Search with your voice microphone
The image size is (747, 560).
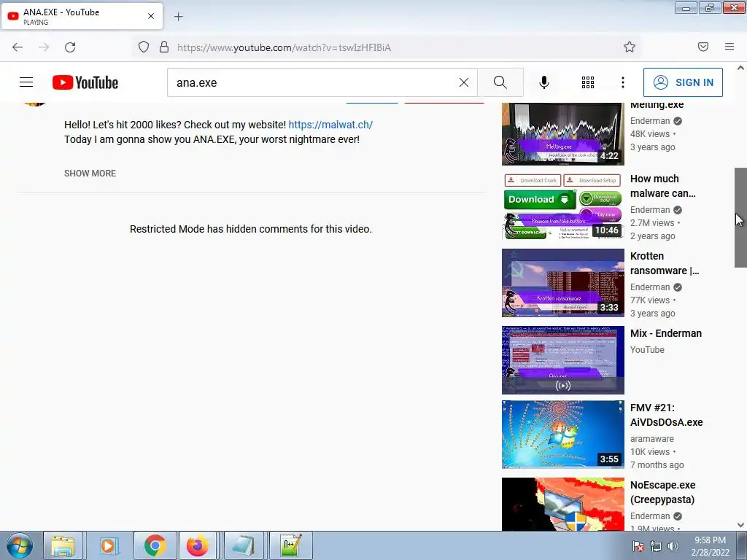coord(543,82)
